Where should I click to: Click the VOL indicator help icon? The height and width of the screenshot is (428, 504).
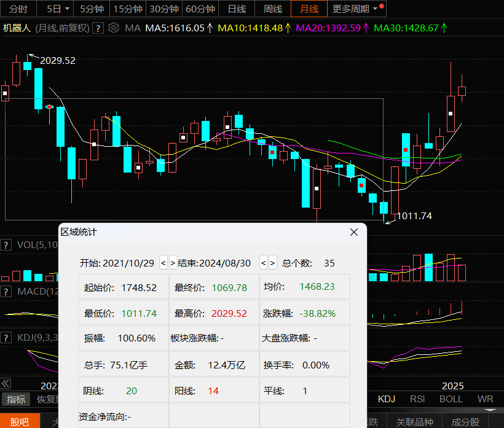point(6,245)
